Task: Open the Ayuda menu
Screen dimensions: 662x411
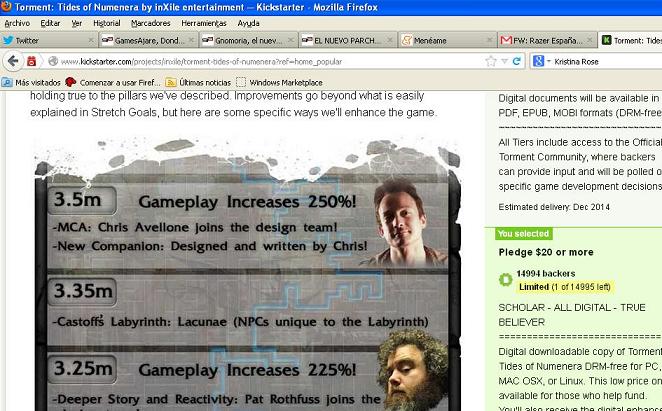Action: 248,23
